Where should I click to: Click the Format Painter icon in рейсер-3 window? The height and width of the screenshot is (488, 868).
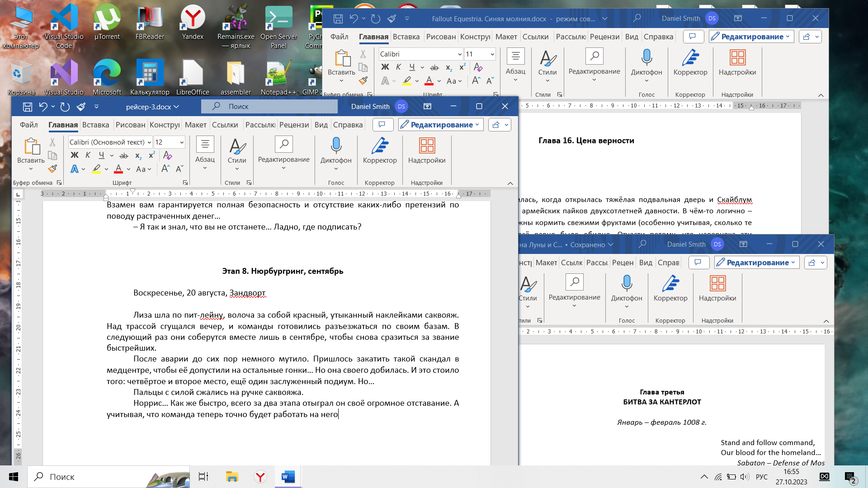[52, 169]
